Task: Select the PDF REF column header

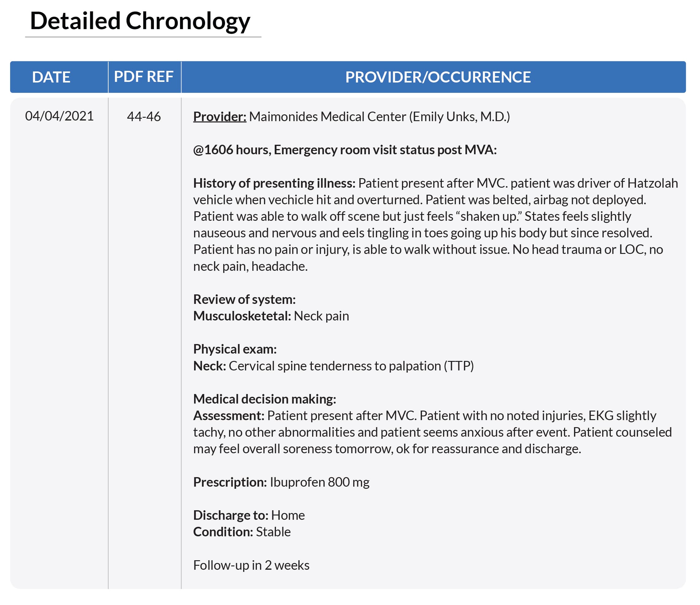Action: (x=144, y=77)
